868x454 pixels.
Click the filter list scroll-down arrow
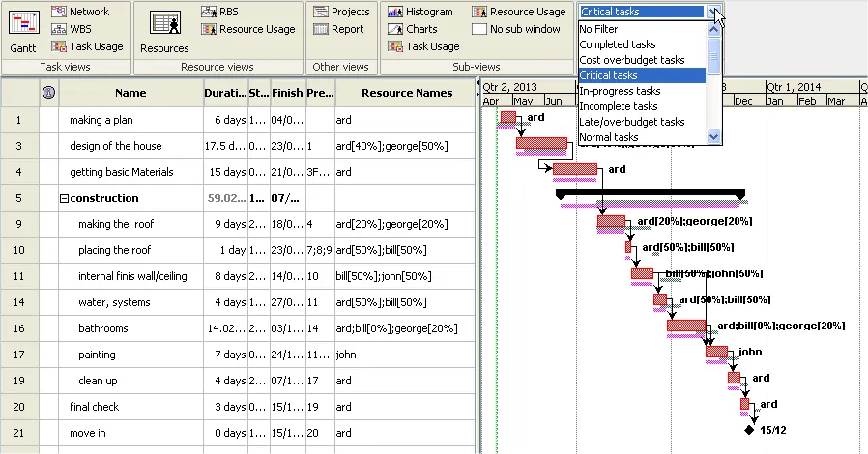[713, 136]
